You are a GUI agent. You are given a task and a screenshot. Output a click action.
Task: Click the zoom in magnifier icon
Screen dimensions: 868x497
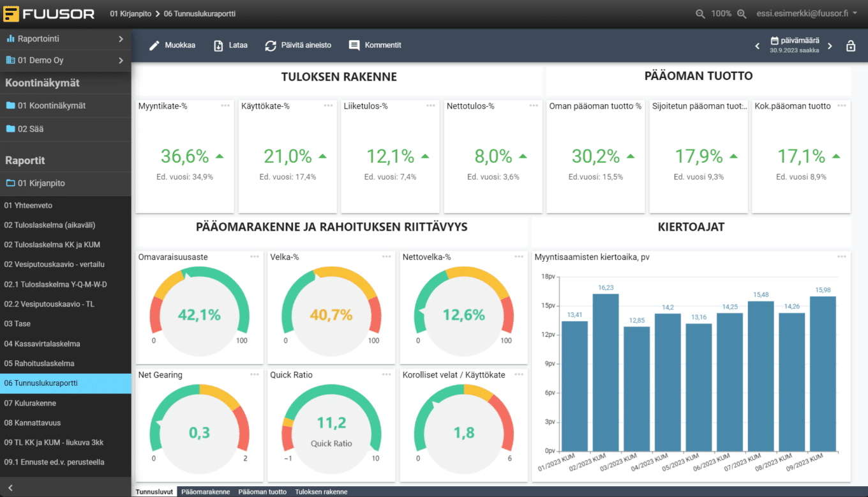[742, 13]
